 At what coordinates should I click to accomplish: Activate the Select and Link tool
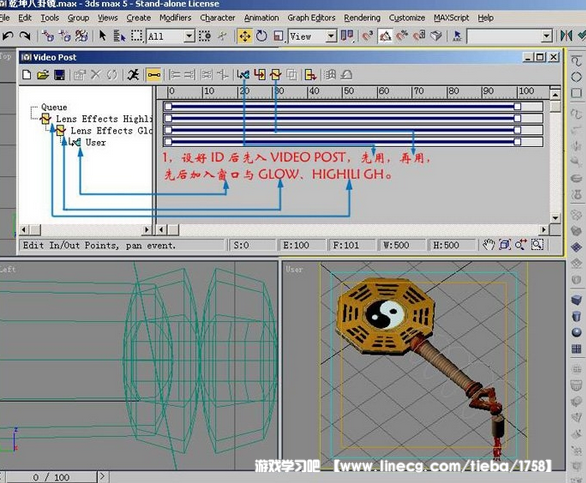48,36
